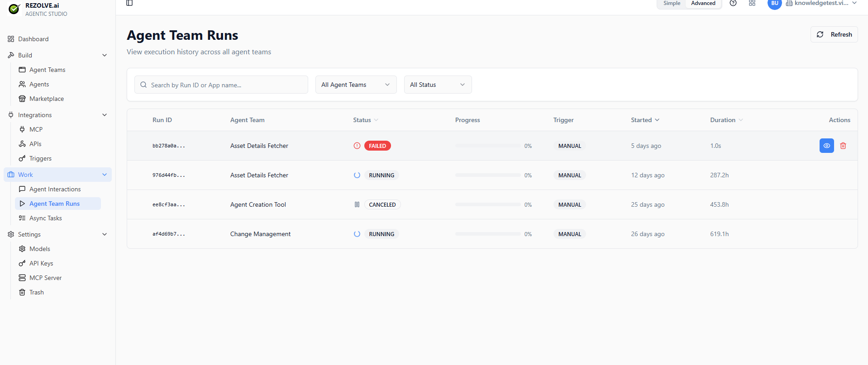Collapse the Settings section chevron
Viewport: 868px width, 365px height.
click(x=105, y=234)
